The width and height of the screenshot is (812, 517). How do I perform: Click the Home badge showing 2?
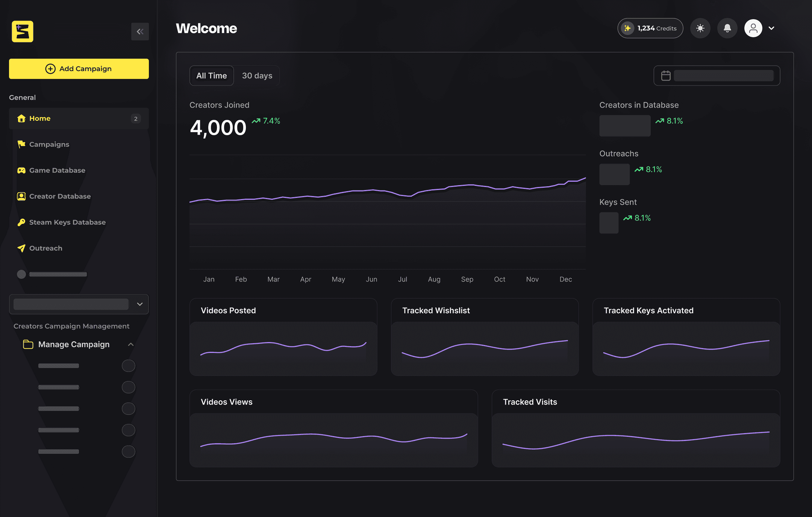(x=136, y=119)
